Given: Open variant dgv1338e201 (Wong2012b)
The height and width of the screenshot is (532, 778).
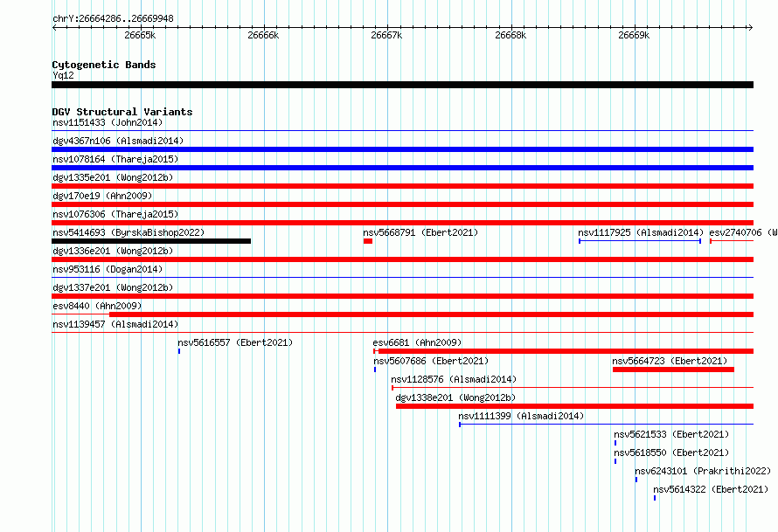Looking at the screenshot, I should click(455, 397).
